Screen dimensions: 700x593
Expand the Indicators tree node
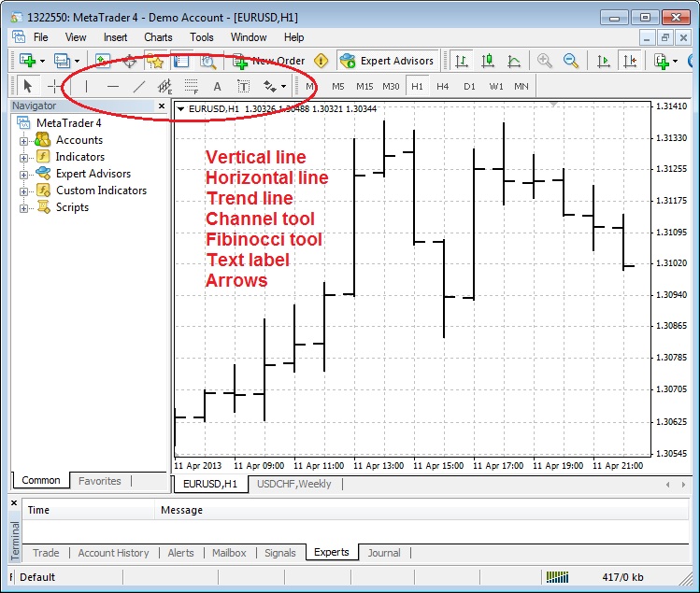click(23, 158)
